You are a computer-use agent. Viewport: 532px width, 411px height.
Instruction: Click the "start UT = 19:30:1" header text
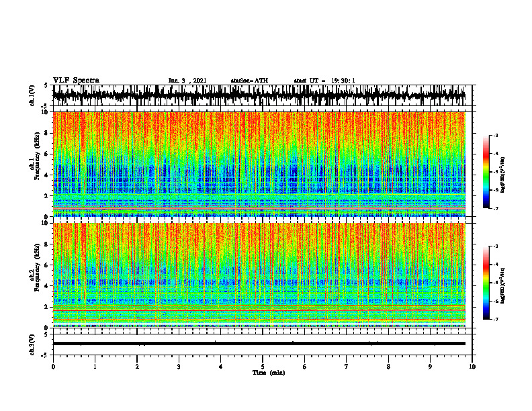324,81
